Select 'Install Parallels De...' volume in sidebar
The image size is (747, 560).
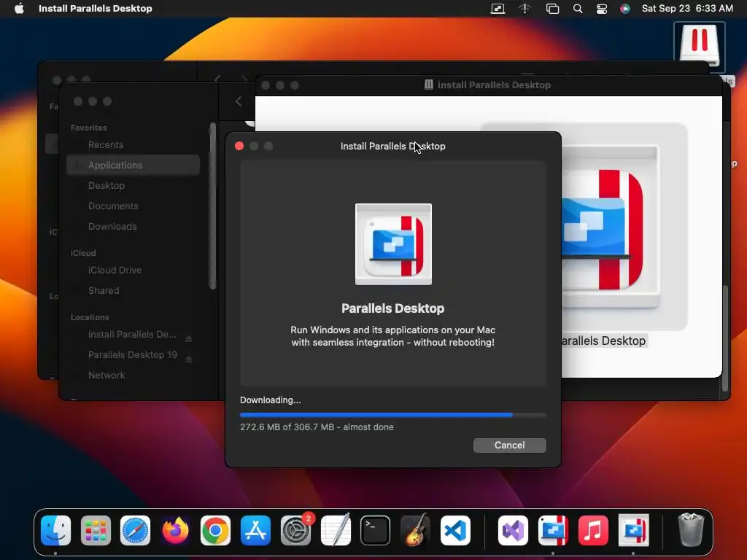132,335
